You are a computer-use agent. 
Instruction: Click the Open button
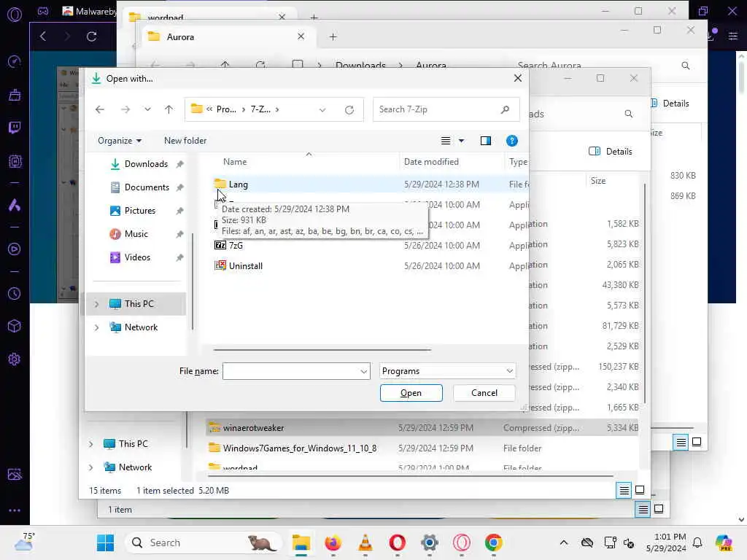411,393
